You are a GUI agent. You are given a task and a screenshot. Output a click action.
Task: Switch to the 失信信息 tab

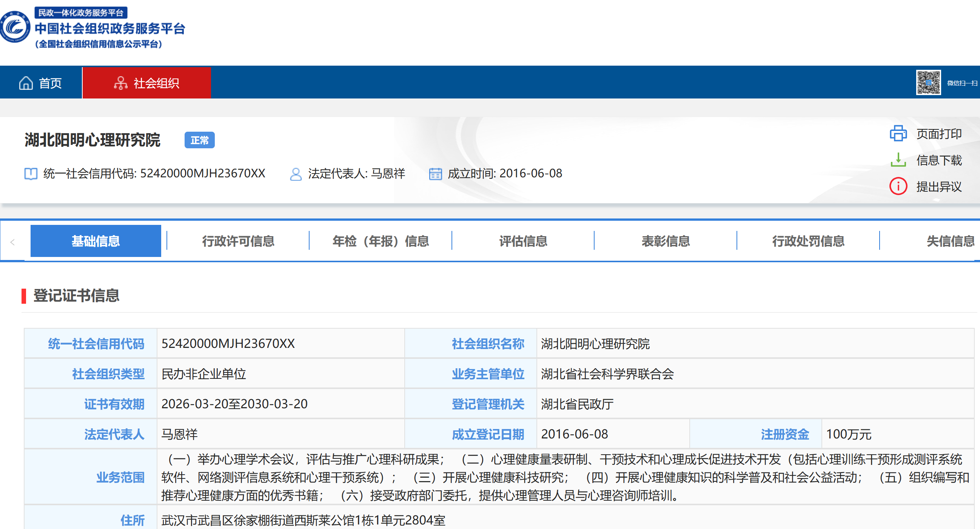pos(950,241)
